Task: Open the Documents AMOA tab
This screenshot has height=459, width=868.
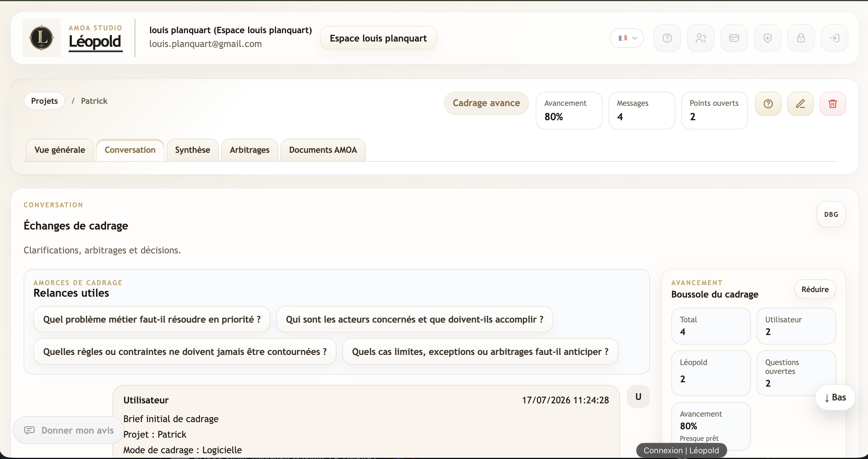Action: point(323,150)
